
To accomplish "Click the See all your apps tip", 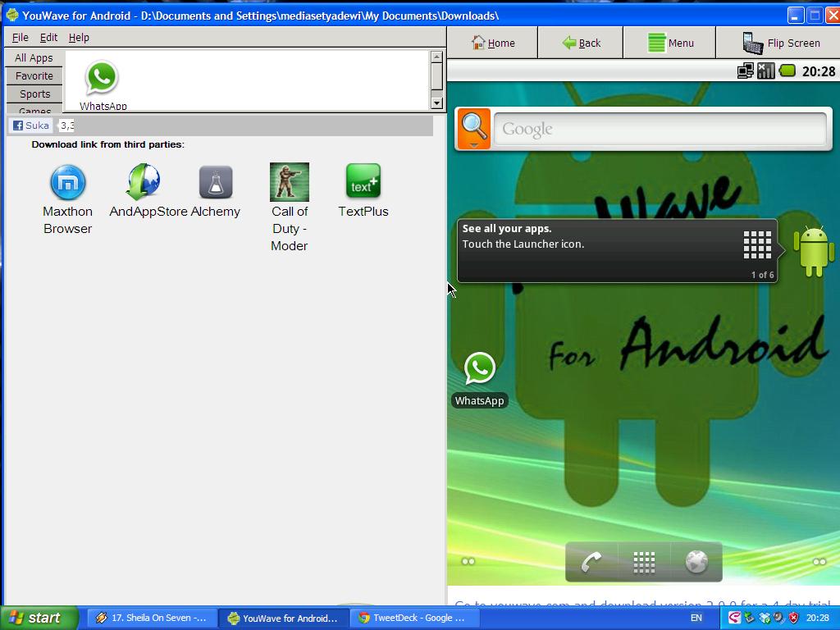I will [x=617, y=251].
